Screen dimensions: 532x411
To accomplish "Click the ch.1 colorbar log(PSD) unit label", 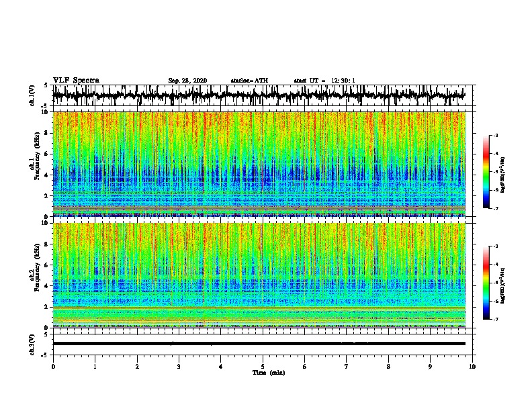I will pos(503,175).
